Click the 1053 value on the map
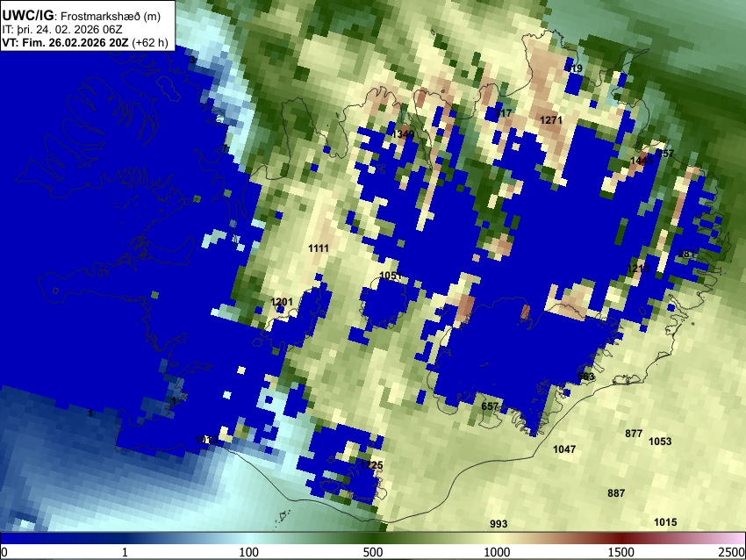 [660, 442]
